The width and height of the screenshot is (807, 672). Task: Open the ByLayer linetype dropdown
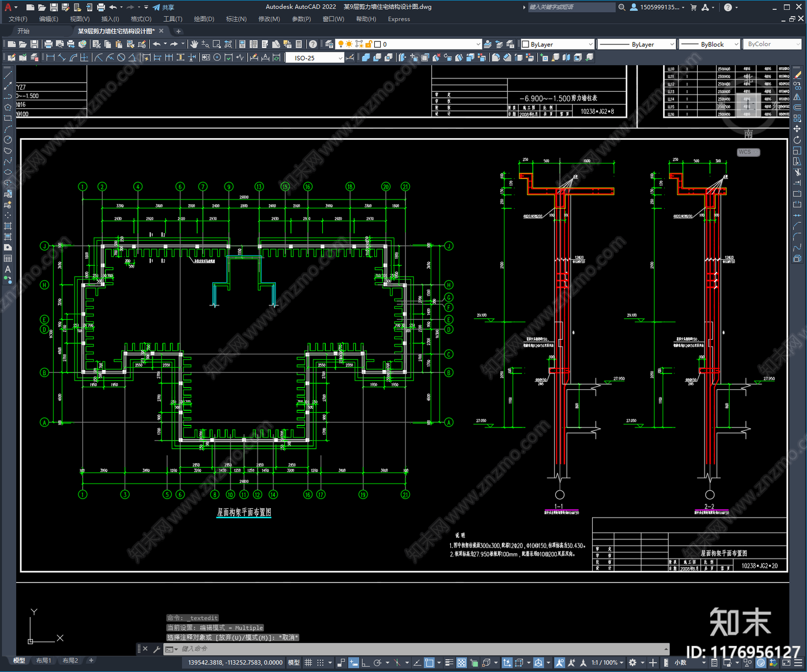pyautogui.click(x=636, y=44)
